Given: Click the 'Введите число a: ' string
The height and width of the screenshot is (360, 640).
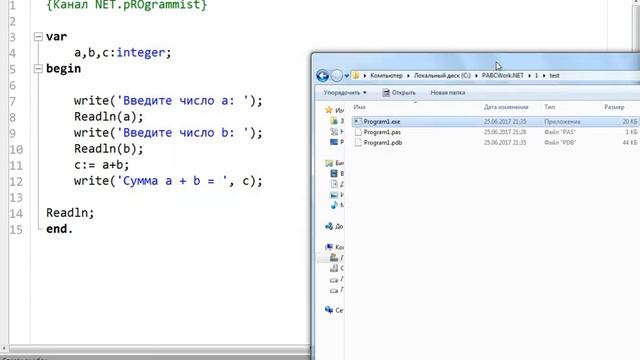Looking at the screenshot, I should [x=182, y=101].
